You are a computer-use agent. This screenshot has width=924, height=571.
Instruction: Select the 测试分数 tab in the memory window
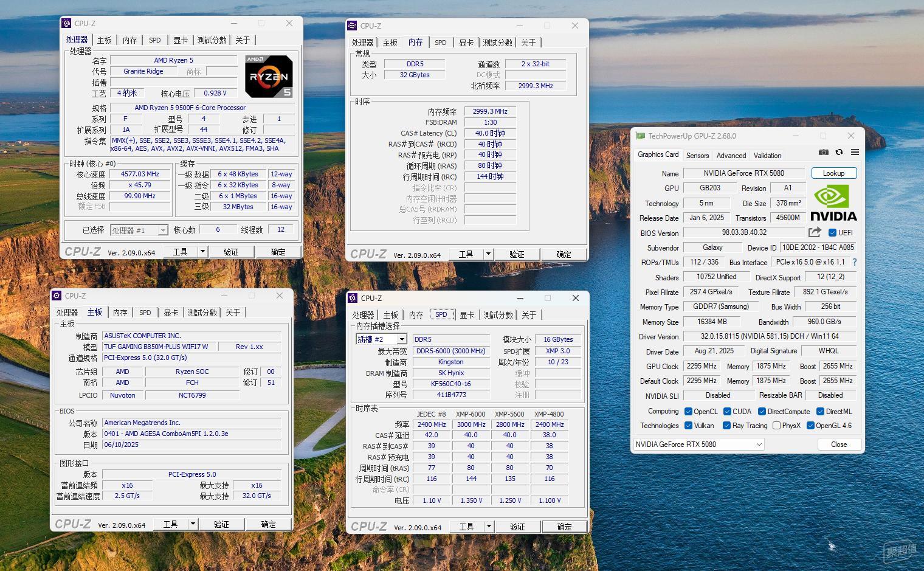point(497,43)
